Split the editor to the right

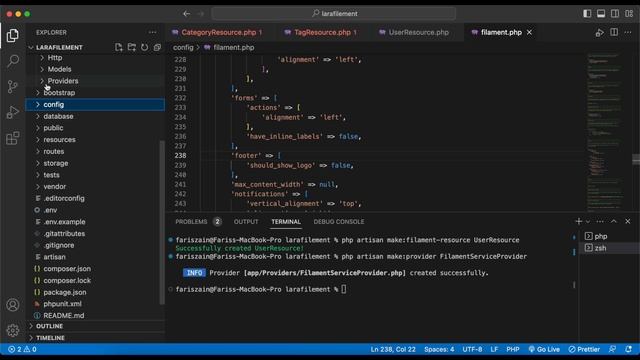(x=614, y=32)
